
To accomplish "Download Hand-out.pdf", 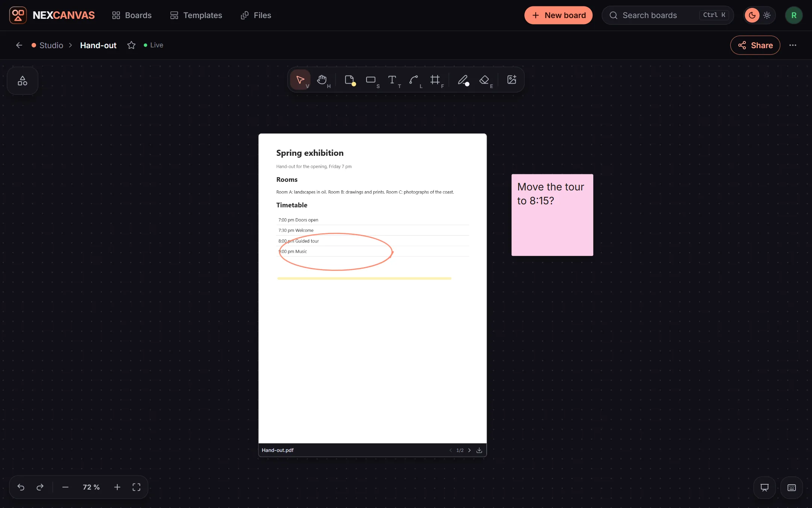I will pyautogui.click(x=479, y=450).
